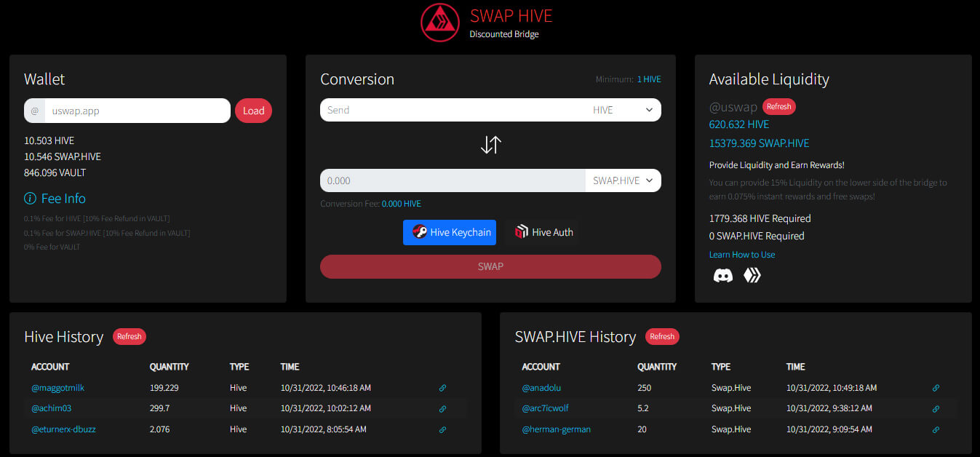Click the 0 SWAP.HIVE Required text
Image resolution: width=980 pixels, height=457 pixels.
point(757,236)
